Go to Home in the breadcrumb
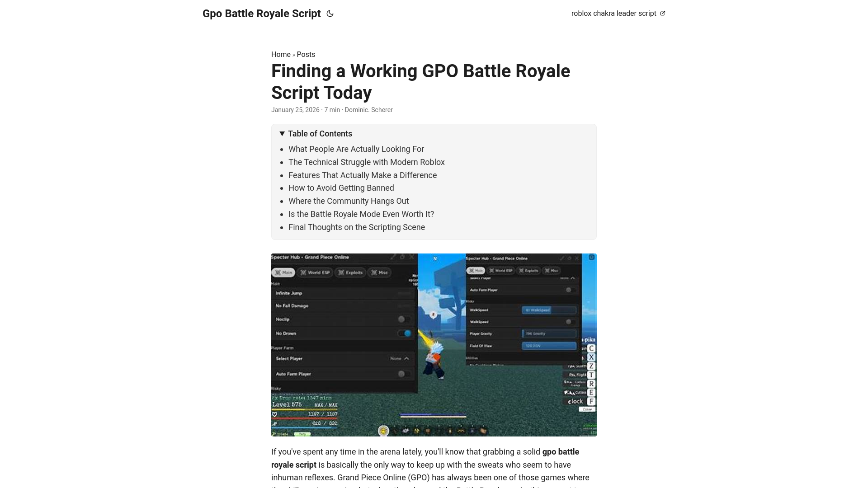The width and height of the screenshot is (868, 488). [x=281, y=54]
